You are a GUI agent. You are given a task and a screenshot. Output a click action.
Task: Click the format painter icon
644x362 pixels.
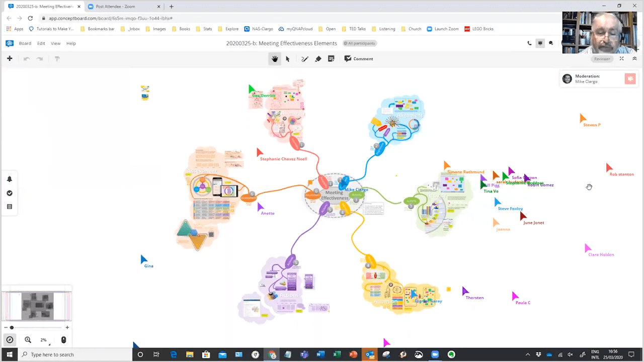57,59
